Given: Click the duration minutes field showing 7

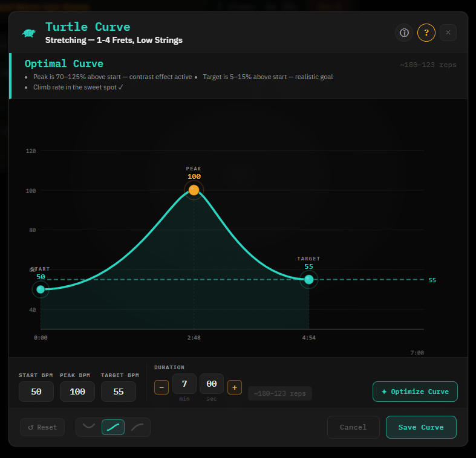Looking at the screenshot, I should 184,384.
